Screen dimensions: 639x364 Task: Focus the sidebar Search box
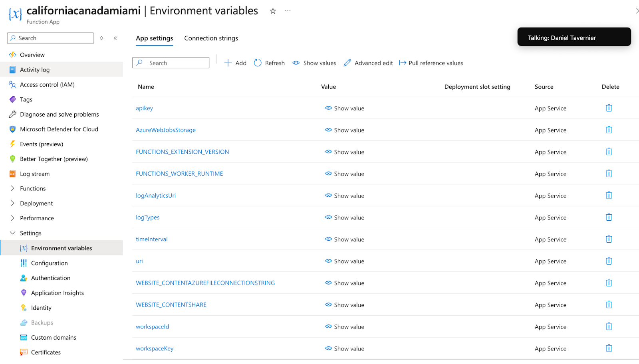pos(50,38)
